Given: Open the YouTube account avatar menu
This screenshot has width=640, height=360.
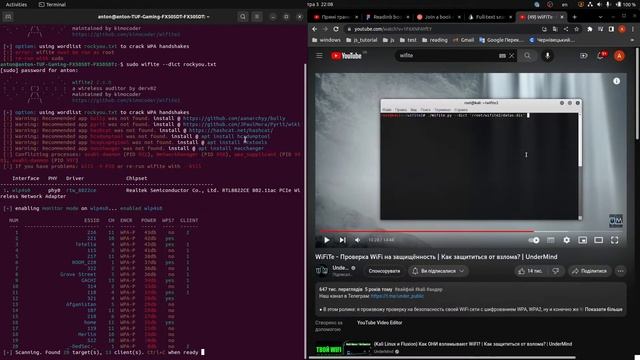Looking at the screenshot, I should 619,56.
